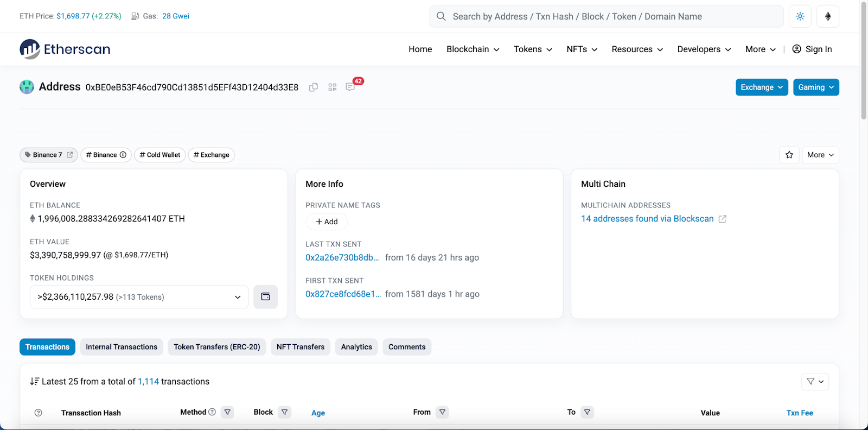The image size is (868, 430).
Task: Switch to the Analytics tab
Action: (x=356, y=347)
